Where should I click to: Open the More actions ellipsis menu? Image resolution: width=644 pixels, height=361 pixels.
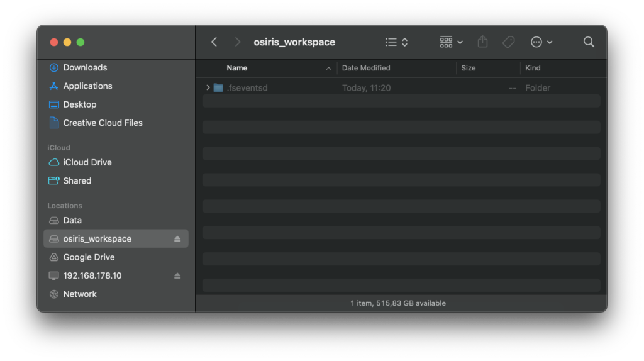[541, 42]
